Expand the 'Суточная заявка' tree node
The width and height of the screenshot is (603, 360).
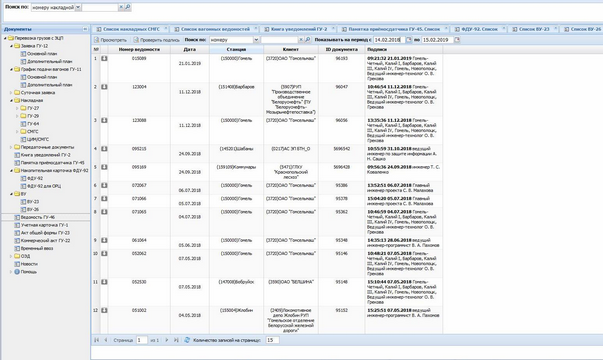click(11, 93)
